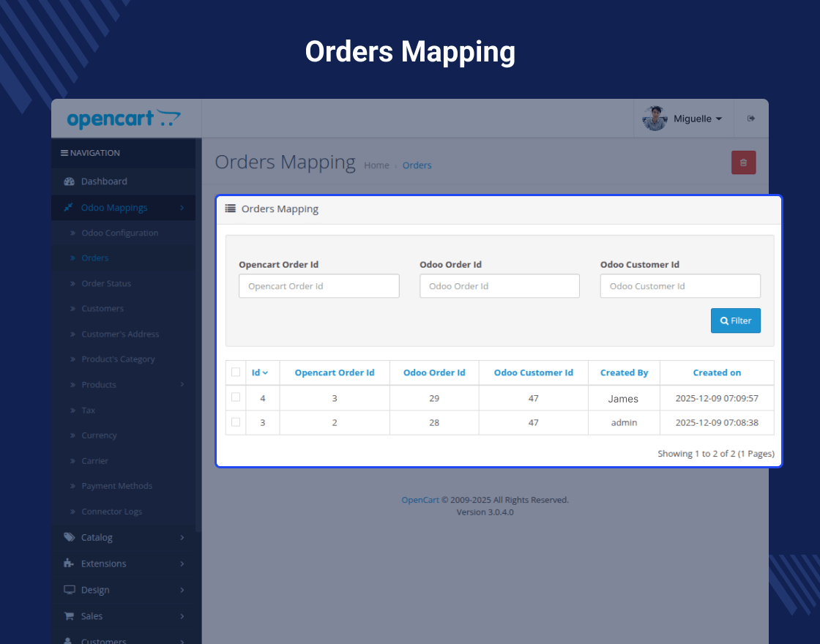Click the 2025-12-09 07:09:57 timestamp

[717, 398]
